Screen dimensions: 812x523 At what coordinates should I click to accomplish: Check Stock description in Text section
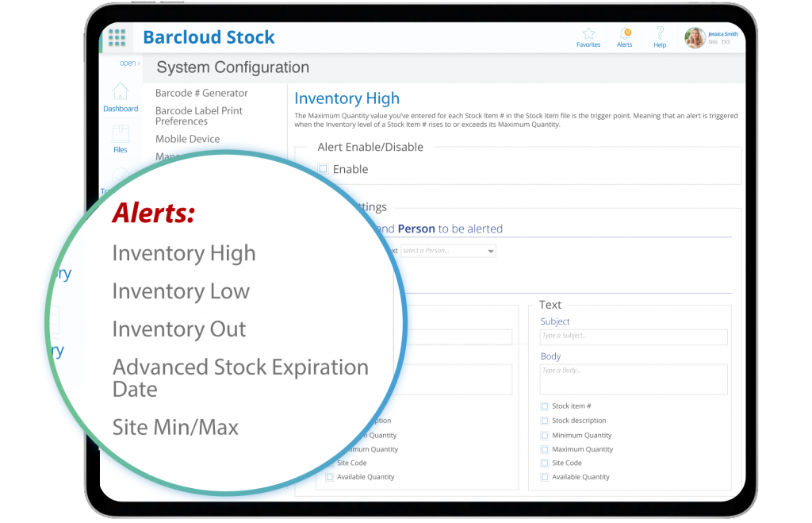545,421
